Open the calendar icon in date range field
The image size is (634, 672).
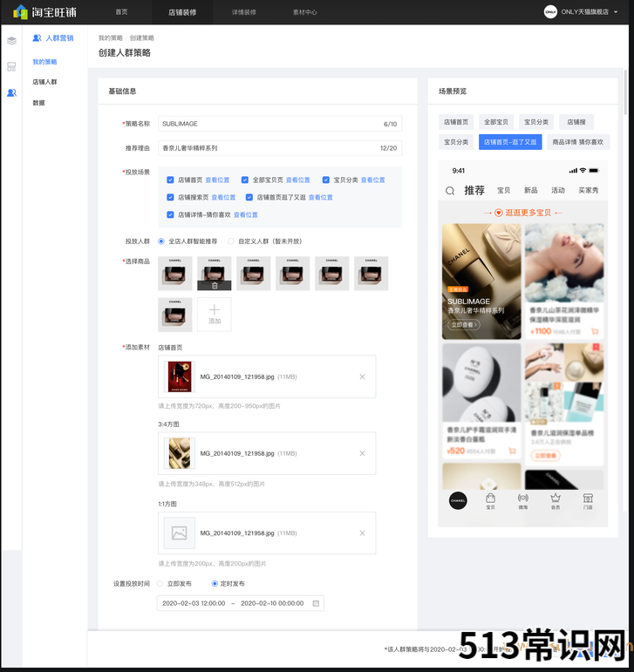[x=316, y=603]
